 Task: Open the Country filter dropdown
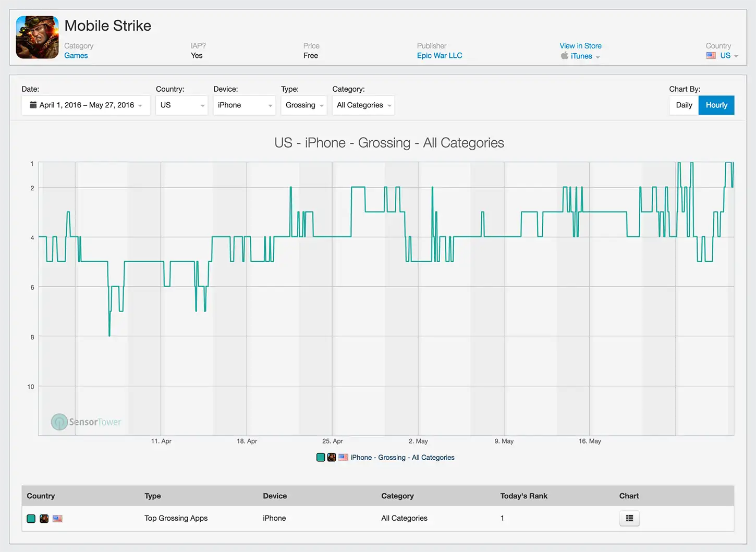pos(182,105)
